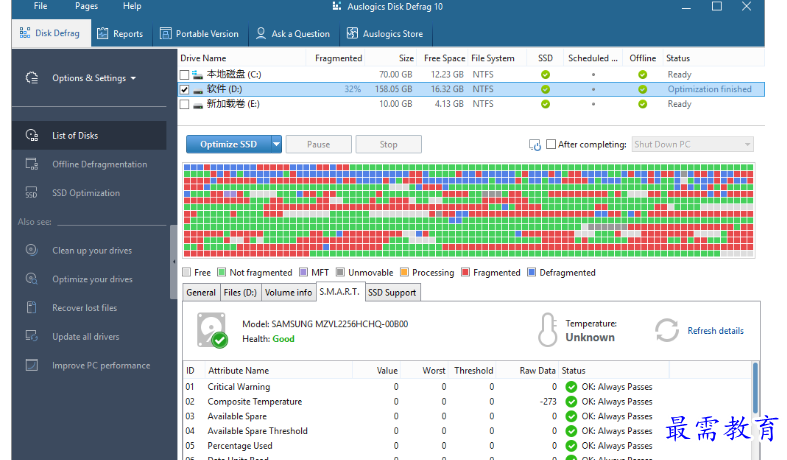
Task: Click the Disk Defrag tab icon
Action: tap(25, 33)
